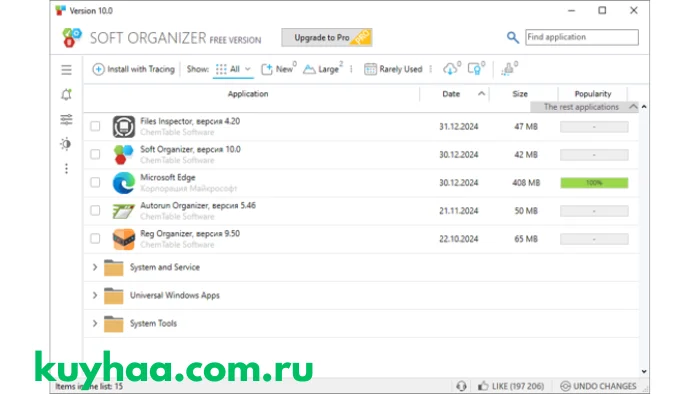Screen dimensions: 700x394
Task: Click the LIKE thumbs-up button
Action: [511, 386]
